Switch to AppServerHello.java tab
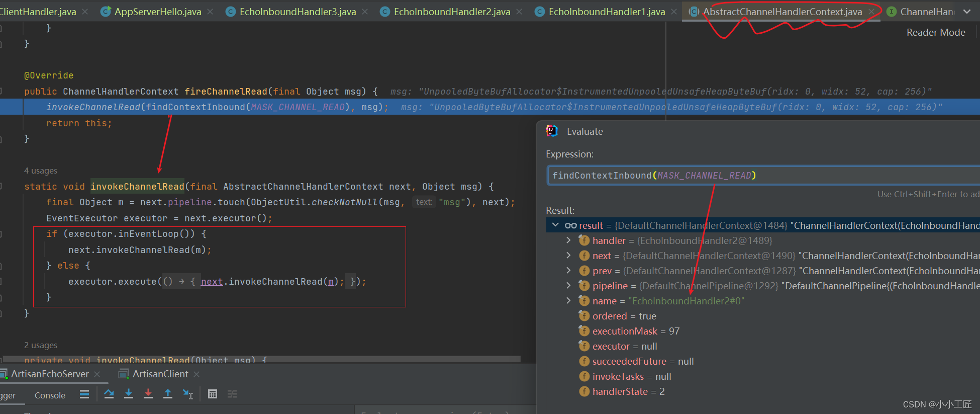 pyautogui.click(x=158, y=12)
